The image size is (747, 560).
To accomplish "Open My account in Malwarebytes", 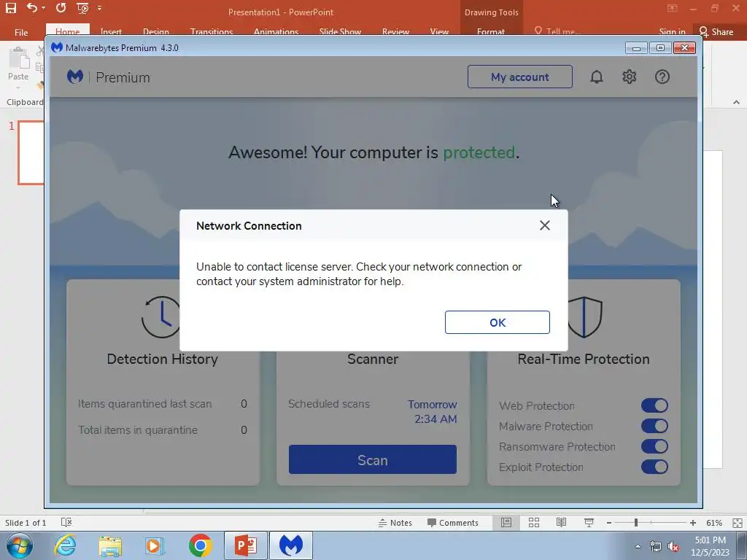I will click(519, 77).
